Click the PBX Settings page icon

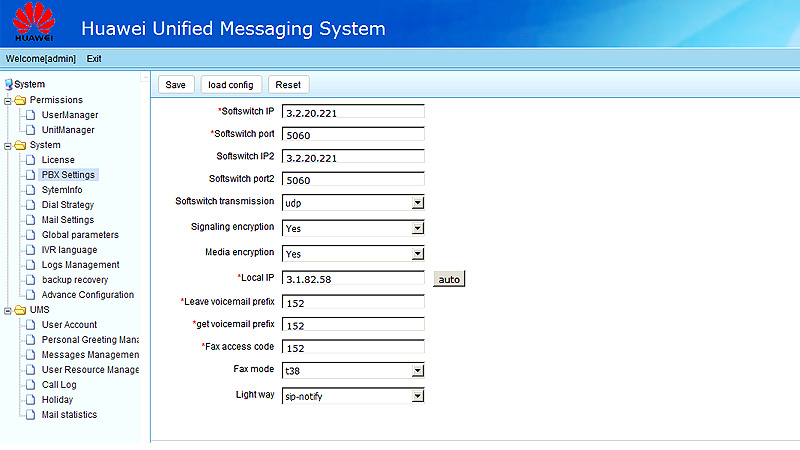[x=31, y=175]
